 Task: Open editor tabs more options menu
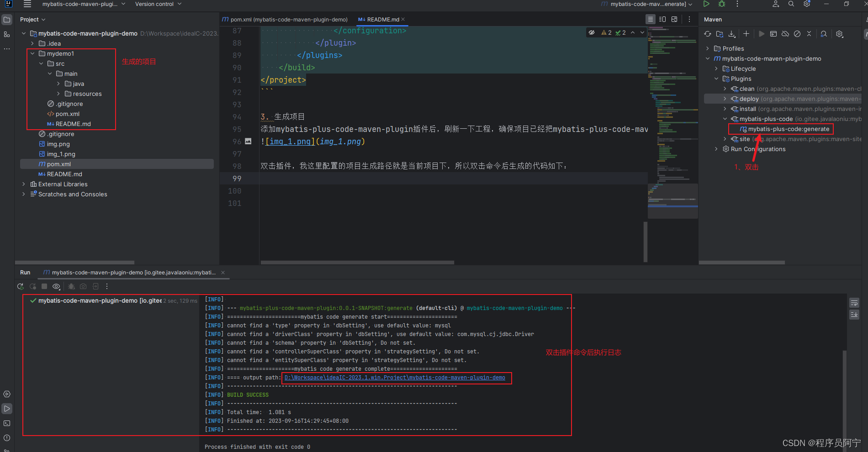689,19
